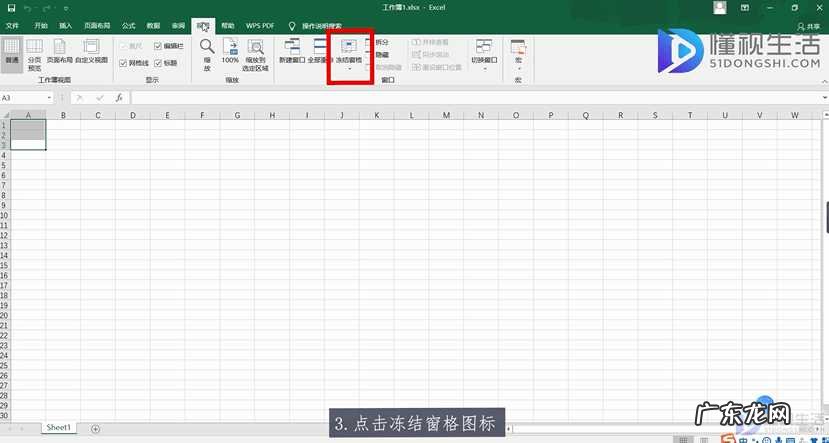
Task: Open the Review (审阅) tab
Action: pyautogui.click(x=178, y=25)
